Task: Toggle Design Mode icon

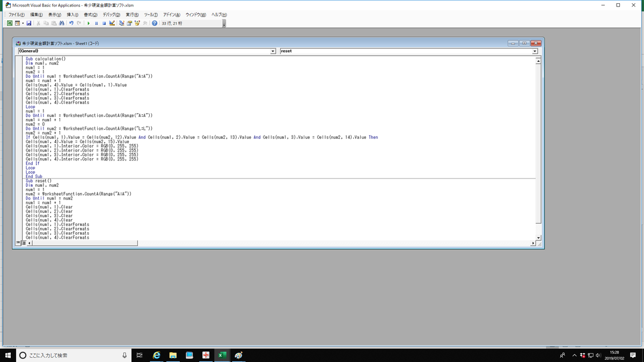Action: (112, 23)
